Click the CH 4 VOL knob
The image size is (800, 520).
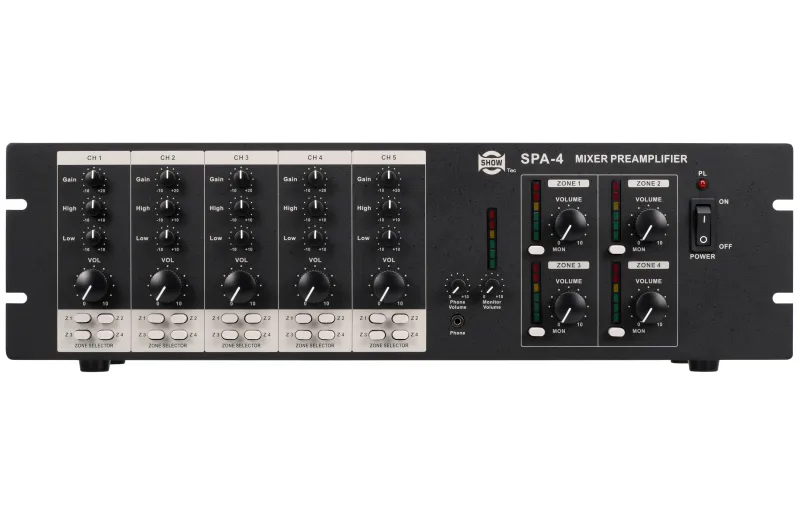click(314, 286)
